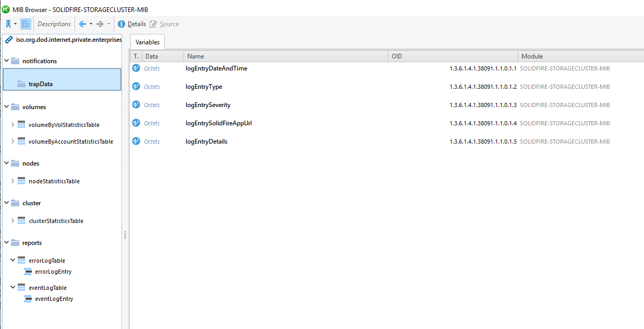Click the Octets data type for logEntryType
This screenshot has height=329, width=644.
pyautogui.click(x=152, y=87)
